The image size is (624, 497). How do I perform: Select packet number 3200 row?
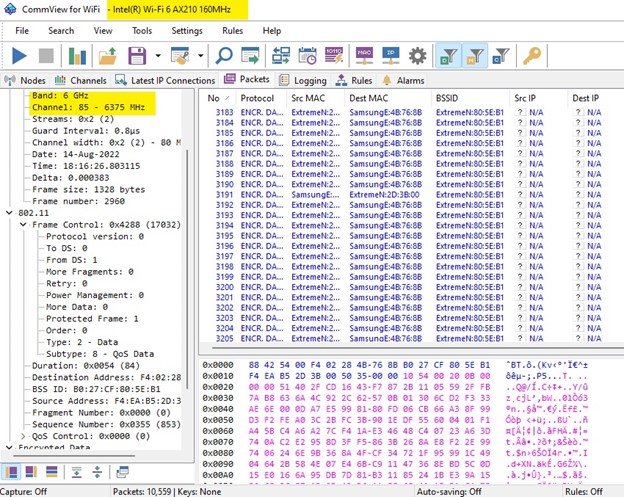(412, 287)
